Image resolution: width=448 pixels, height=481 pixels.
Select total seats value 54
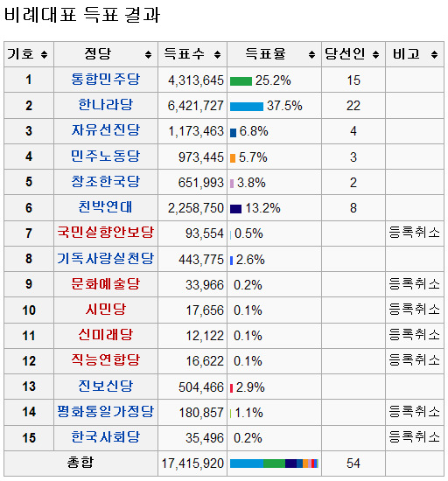[x=353, y=464]
